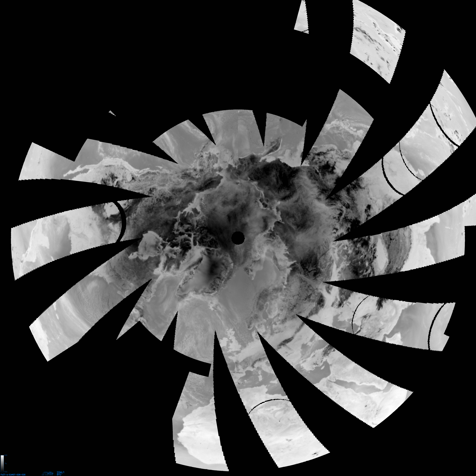Click the '026 12:00-24:00' time text

tap(47, 475)
